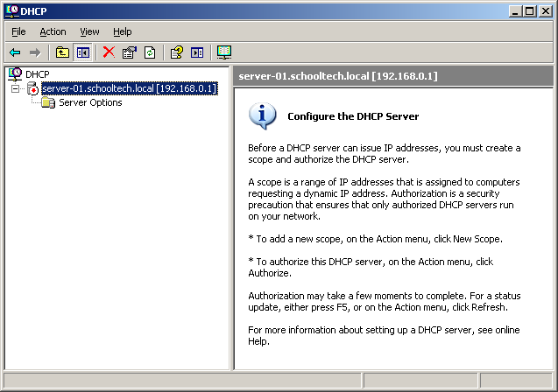The height and width of the screenshot is (392, 558).
Task: Click the Forward arrow toolbar button
Action: 35,52
